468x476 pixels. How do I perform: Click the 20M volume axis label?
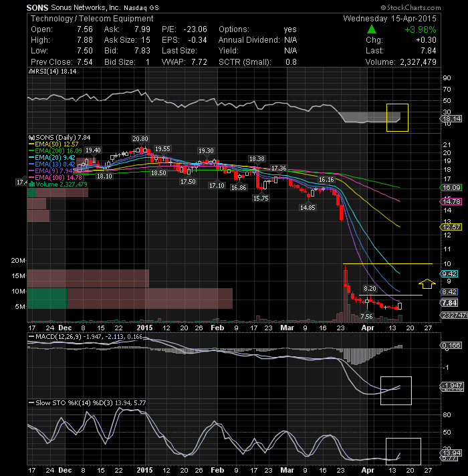pyautogui.click(x=18, y=261)
